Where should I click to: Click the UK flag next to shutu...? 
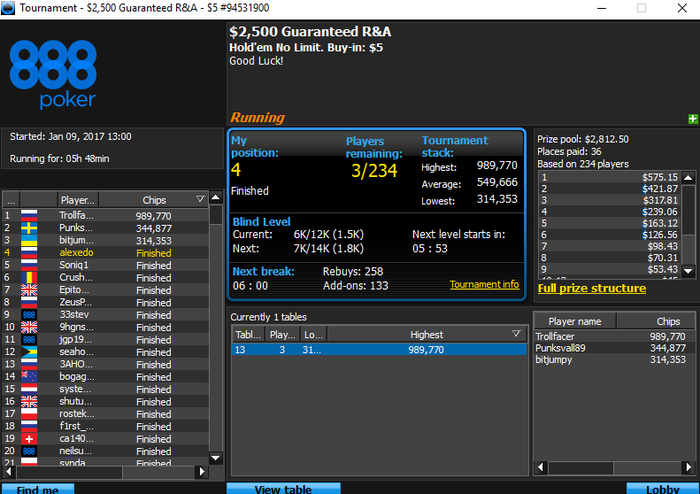point(29,402)
